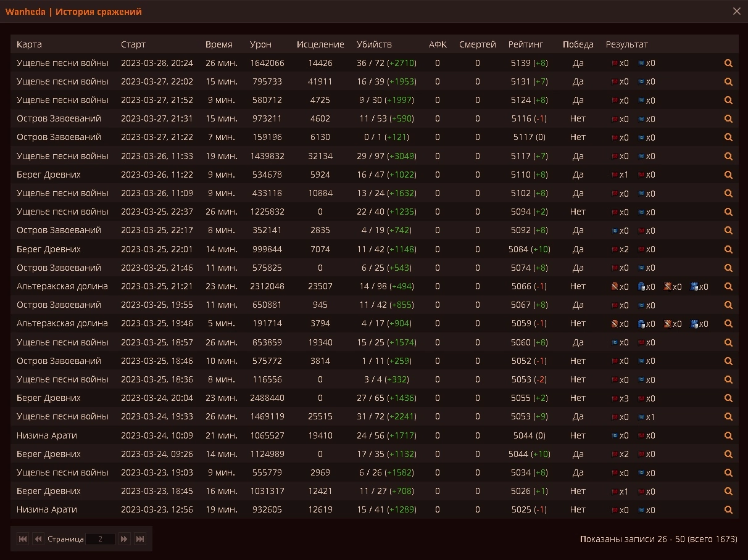The image size is (748, 560).
Task: Click the magnifier for the 2023-03-26, 11:22 battle
Action: (728, 175)
